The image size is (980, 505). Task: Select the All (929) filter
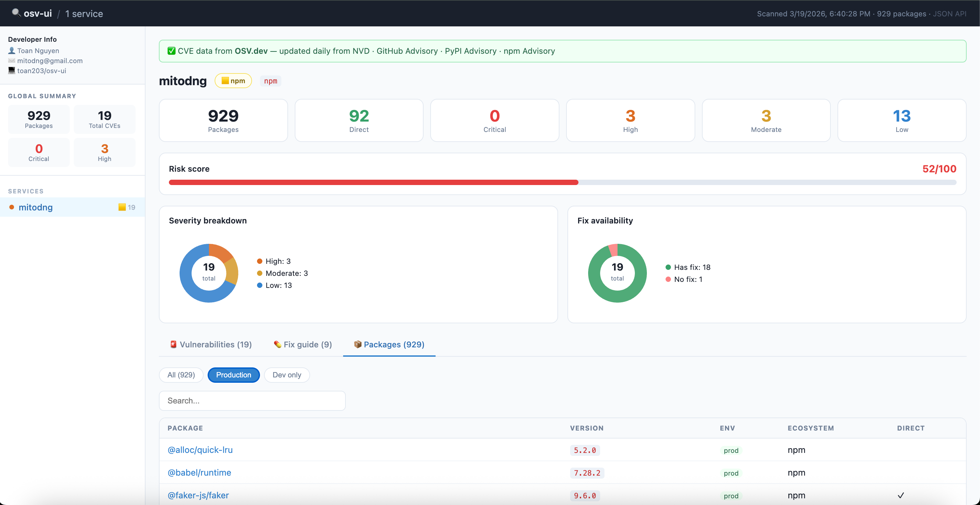(181, 375)
